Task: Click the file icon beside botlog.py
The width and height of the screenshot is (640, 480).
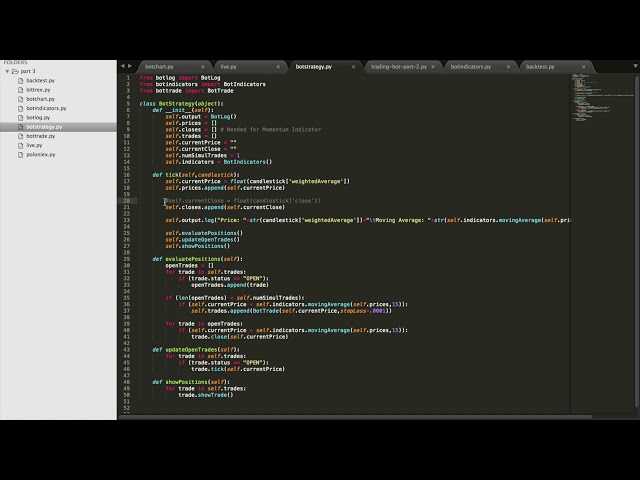Action: [20, 118]
